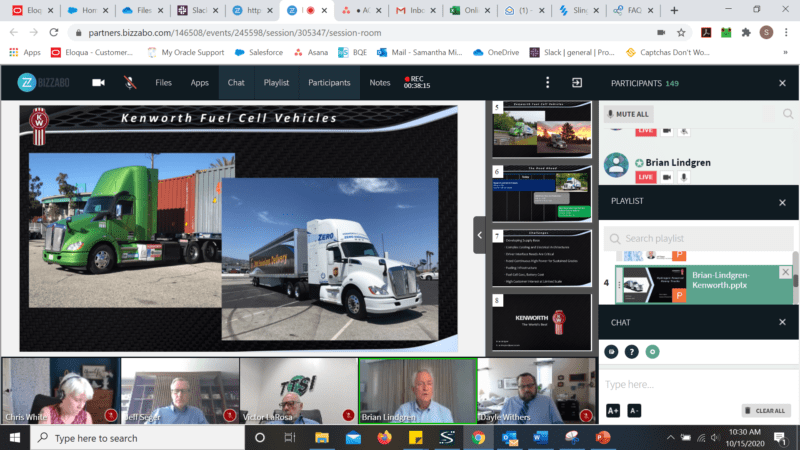Open the OneDrive bookmark
This screenshot has width=800, height=450.
(x=496, y=52)
